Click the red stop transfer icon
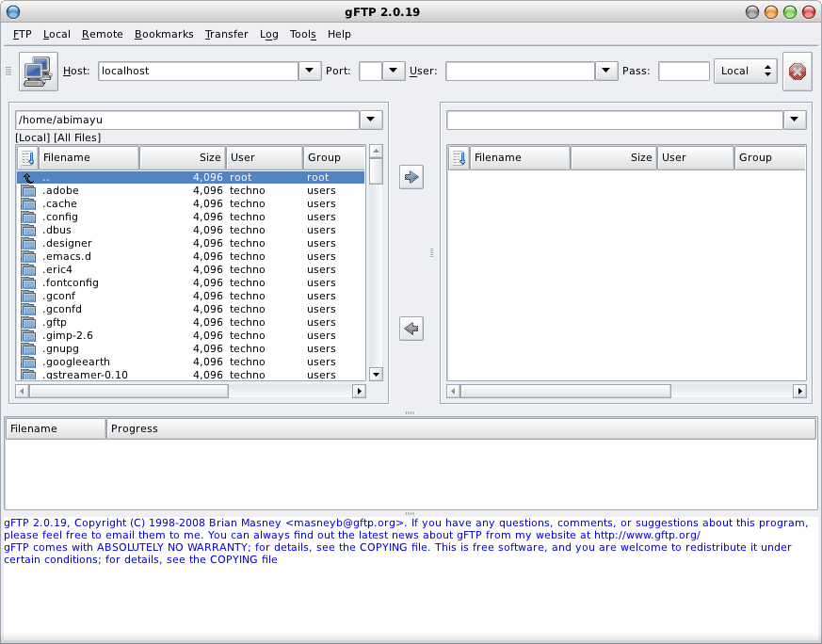 [797, 72]
